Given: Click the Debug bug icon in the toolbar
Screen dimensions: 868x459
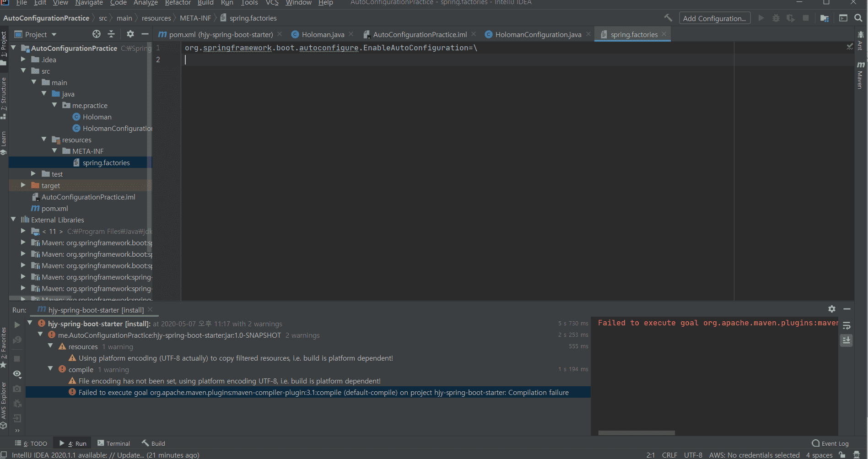Looking at the screenshot, I should click(x=776, y=18).
